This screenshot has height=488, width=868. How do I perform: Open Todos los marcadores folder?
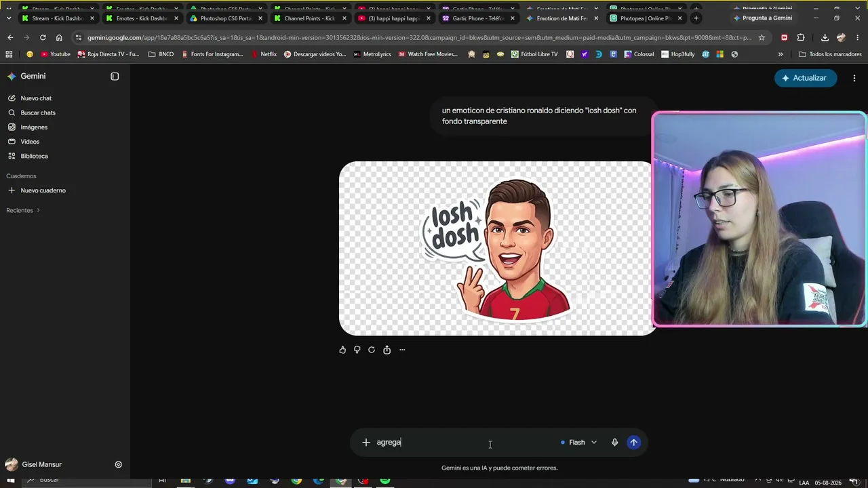pyautogui.click(x=830, y=54)
